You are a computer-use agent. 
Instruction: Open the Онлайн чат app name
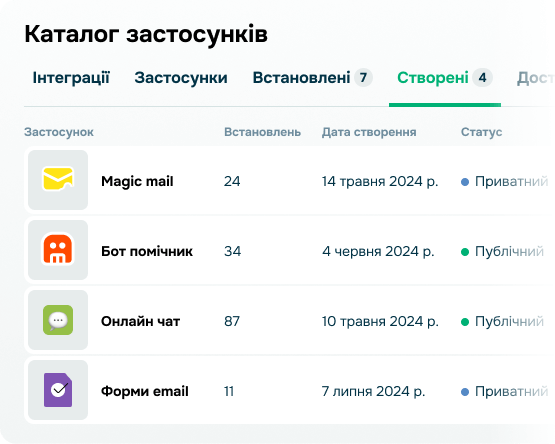pyautogui.click(x=141, y=321)
